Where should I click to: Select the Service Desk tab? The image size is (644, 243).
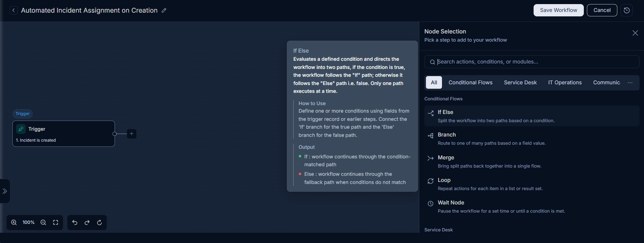point(520,83)
